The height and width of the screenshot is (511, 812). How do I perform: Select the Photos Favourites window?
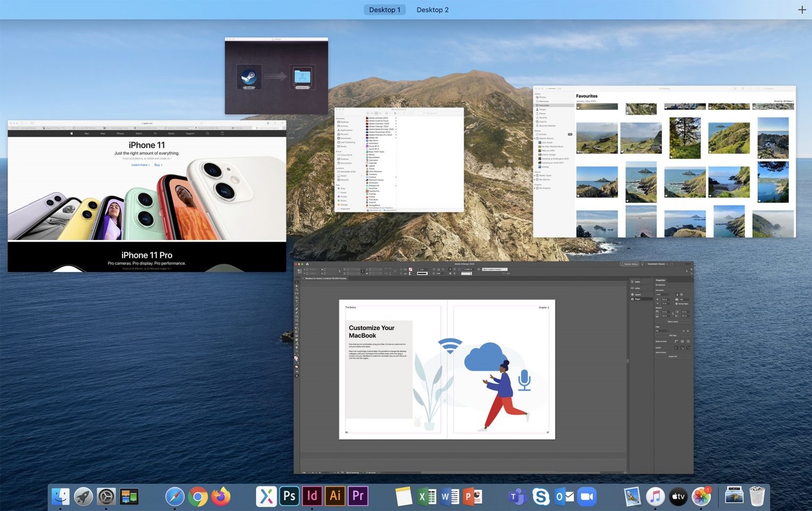tap(664, 162)
